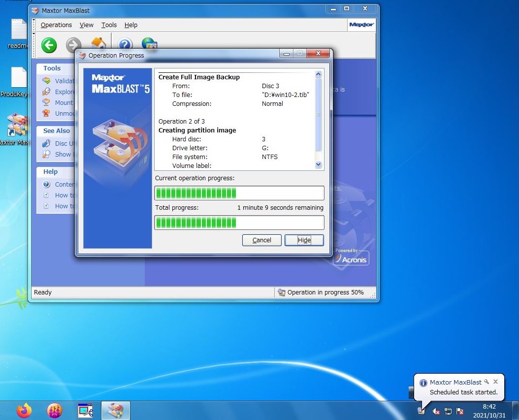Click the MaxBlast tray icon under the balloon
This screenshot has height=420, width=519.
click(421, 411)
